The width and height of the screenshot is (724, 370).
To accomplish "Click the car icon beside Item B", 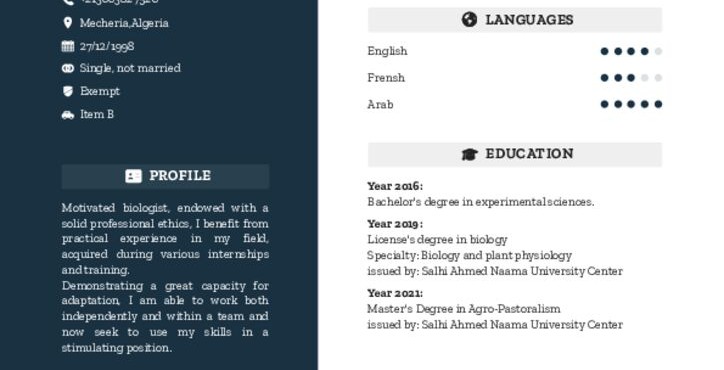I will click(68, 115).
